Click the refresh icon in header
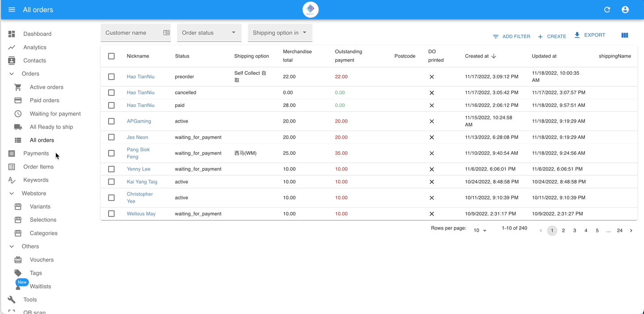Viewport: 644px width, 314px height. tap(607, 10)
